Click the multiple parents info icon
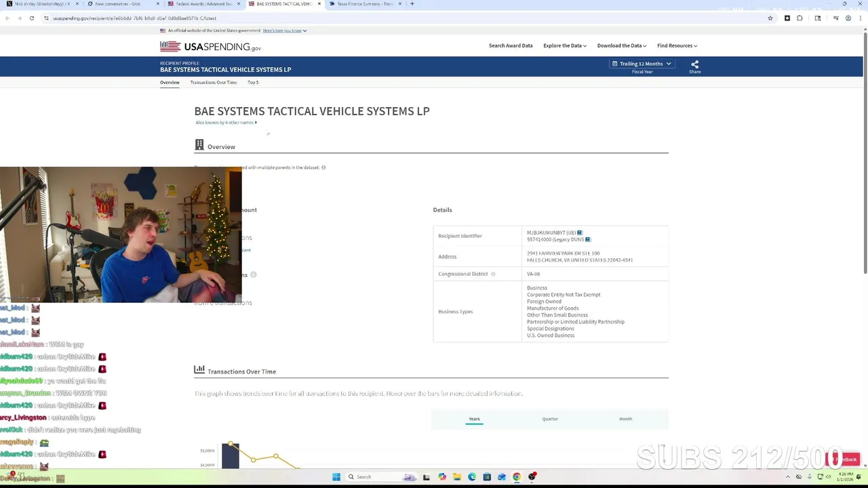868x488 pixels. click(323, 167)
